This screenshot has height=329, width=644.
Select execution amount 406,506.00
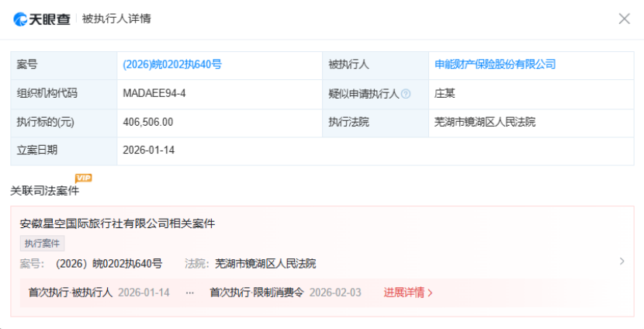point(148,122)
